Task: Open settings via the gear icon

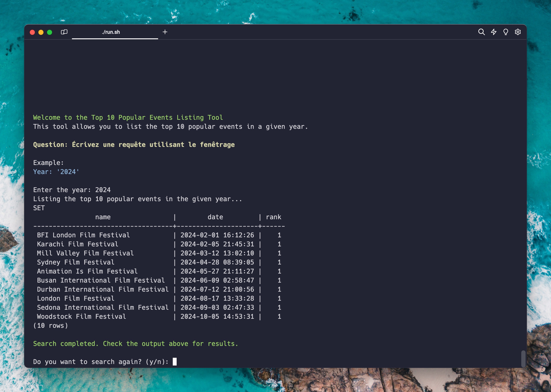Action: coord(518,32)
